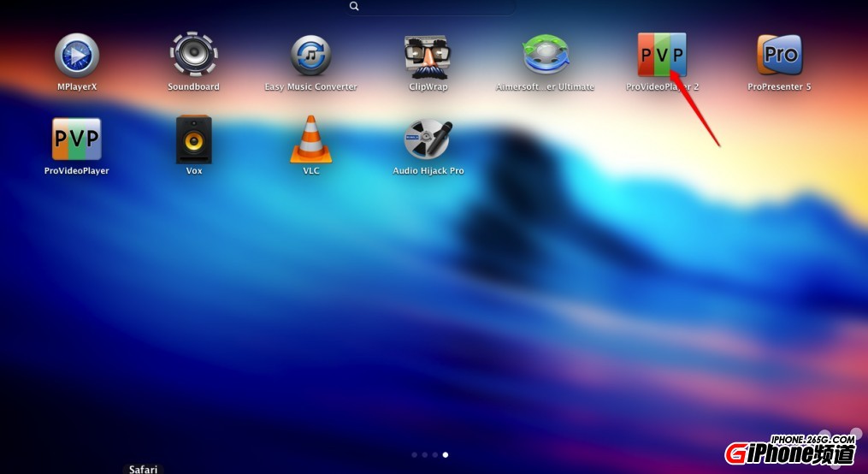868x474 pixels.
Task: Click the Easy Music Converter label
Action: click(x=311, y=87)
